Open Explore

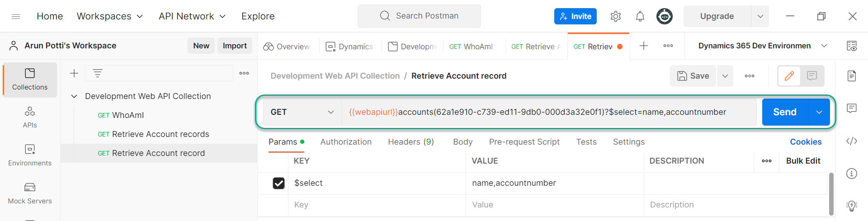point(258,16)
